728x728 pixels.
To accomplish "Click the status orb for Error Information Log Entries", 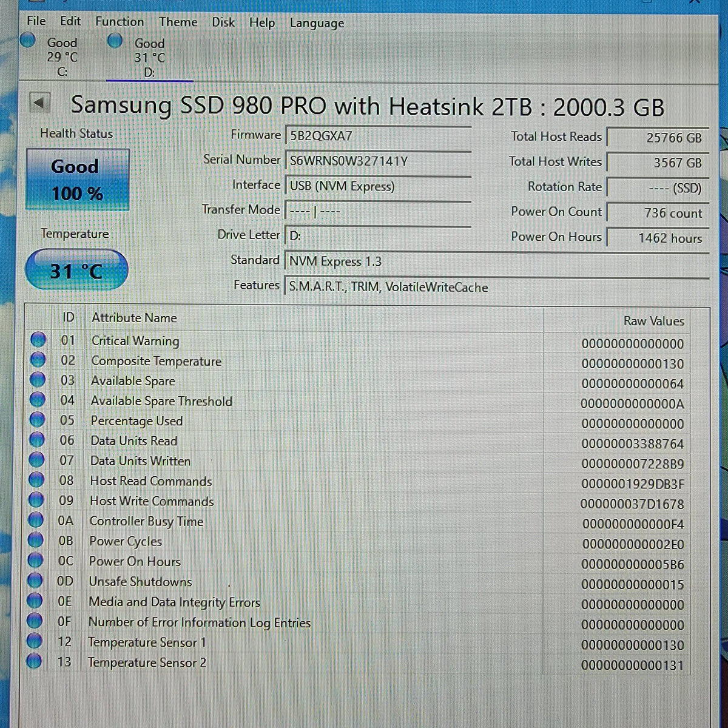I will click(x=35, y=621).
